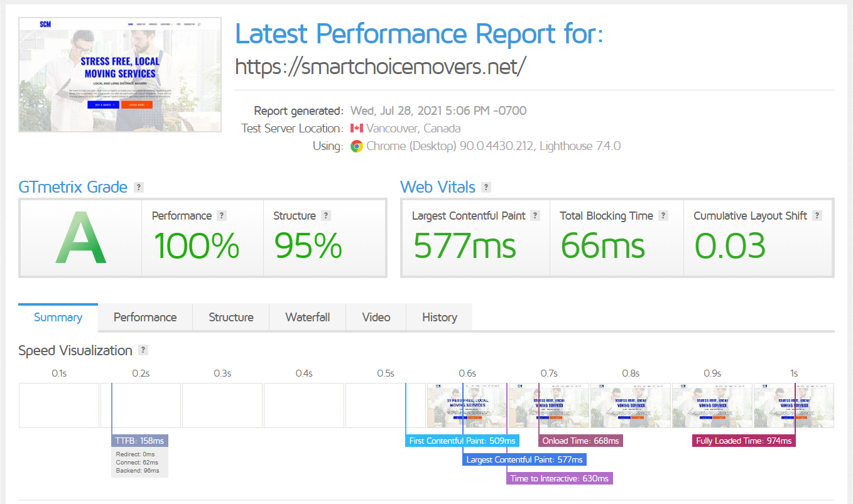Click the Largest Contentful Paint help icon
This screenshot has height=504, width=853.
[535, 215]
